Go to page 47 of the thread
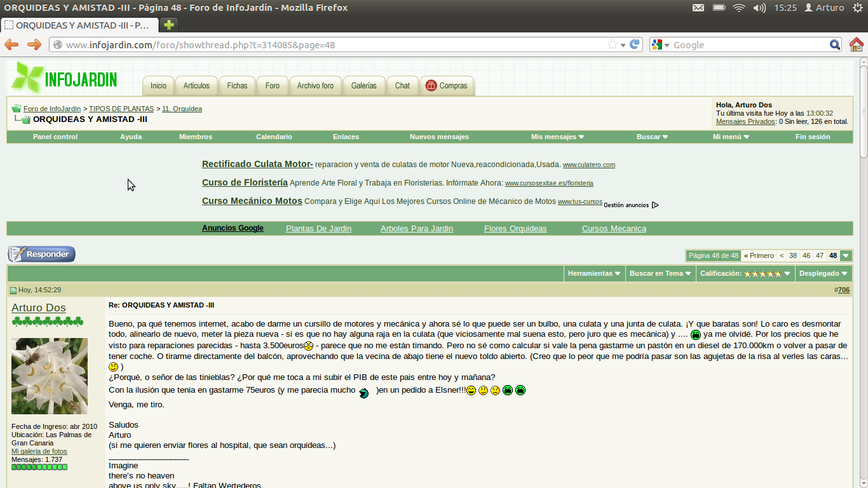The width and height of the screenshot is (868, 488). pos(820,255)
